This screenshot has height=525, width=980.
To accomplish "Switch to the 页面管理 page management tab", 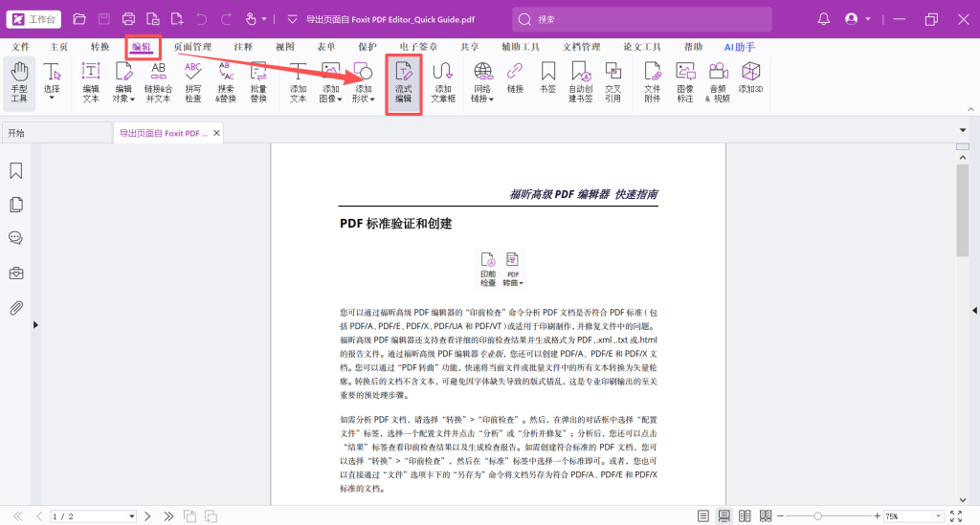I will tap(192, 47).
